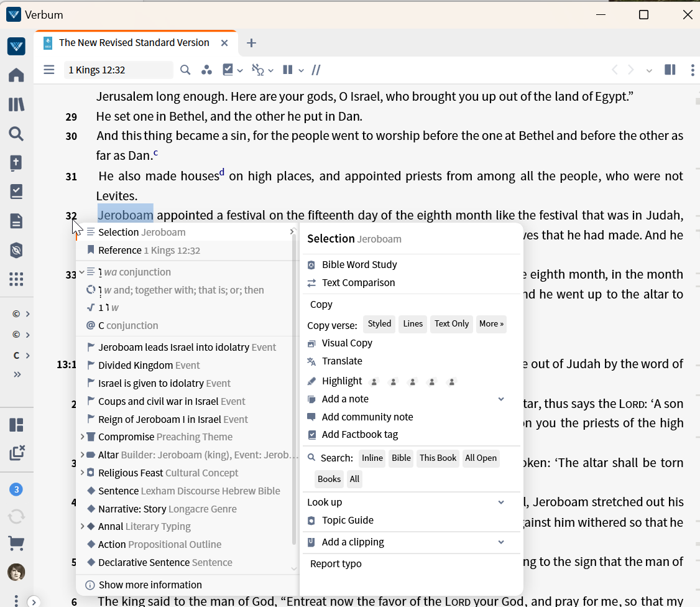Expand the sidebar double-chevron more shortcuts
The height and width of the screenshot is (607, 700).
click(17, 374)
